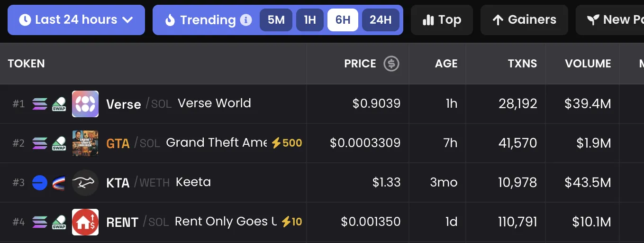Sort tokens by TXNS column header

coord(522,64)
